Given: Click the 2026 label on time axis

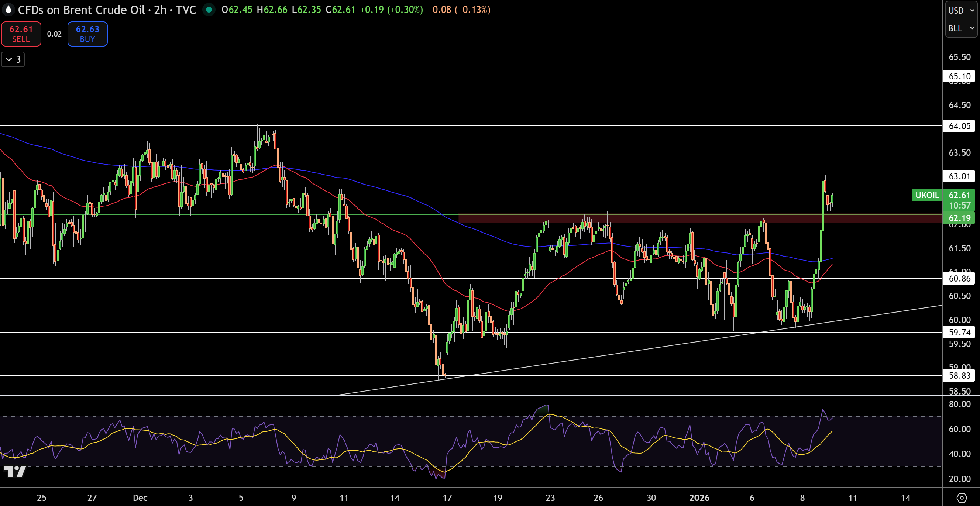Looking at the screenshot, I should click(x=699, y=498).
